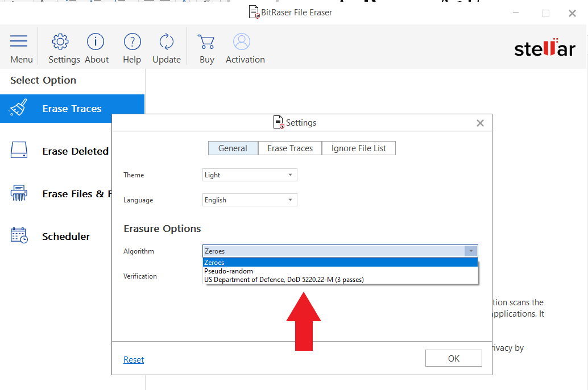Select Erase Deleted drive icon
The image size is (588, 390).
point(19,150)
